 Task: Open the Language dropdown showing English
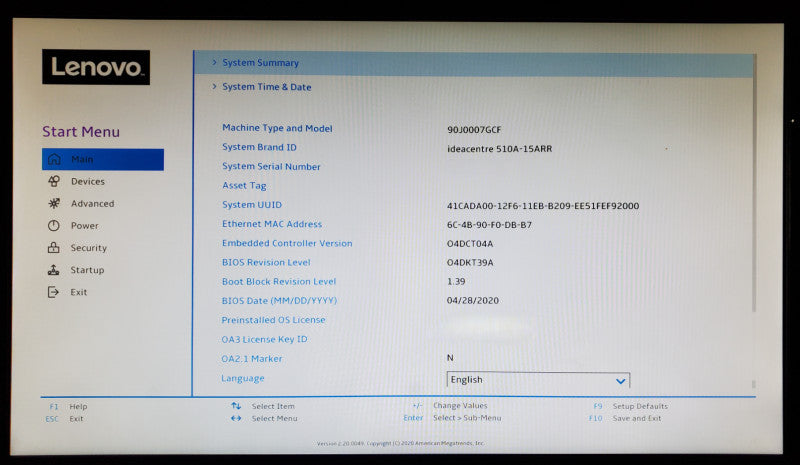[538, 380]
